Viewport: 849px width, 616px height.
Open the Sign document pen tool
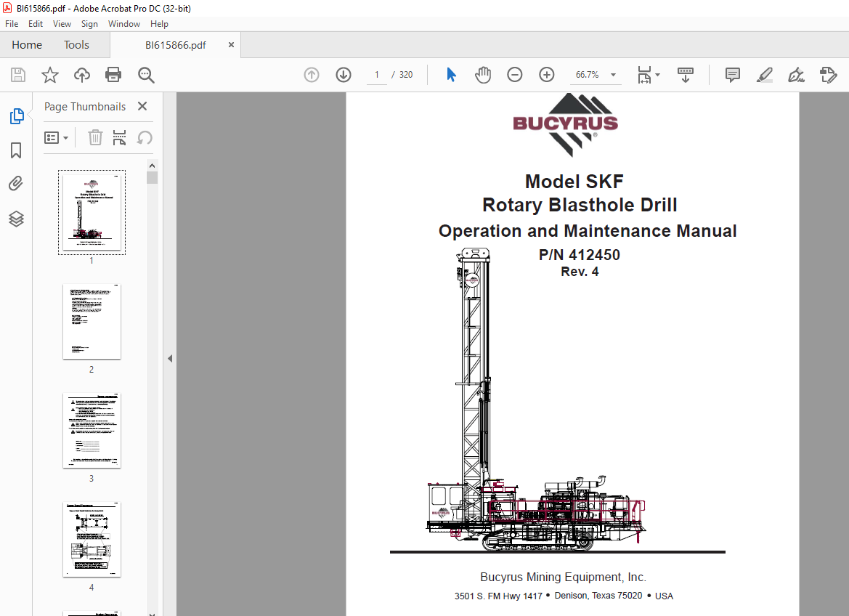click(796, 75)
